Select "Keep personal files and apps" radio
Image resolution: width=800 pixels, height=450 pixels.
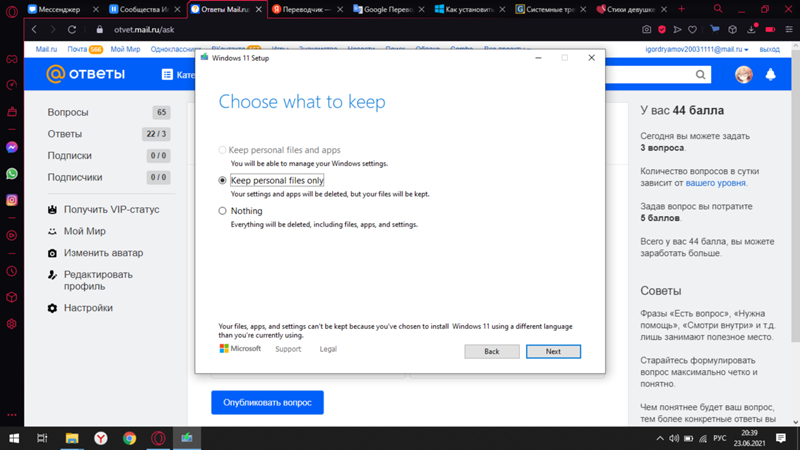(222, 150)
